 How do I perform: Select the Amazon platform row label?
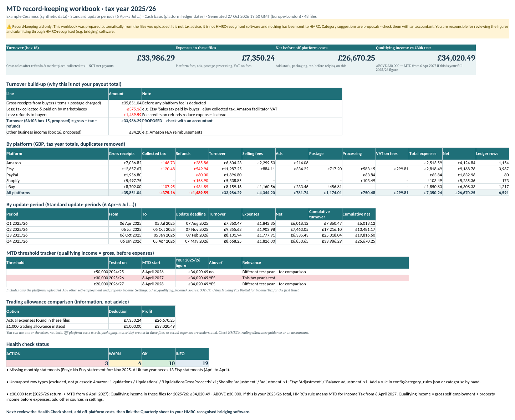57,163
